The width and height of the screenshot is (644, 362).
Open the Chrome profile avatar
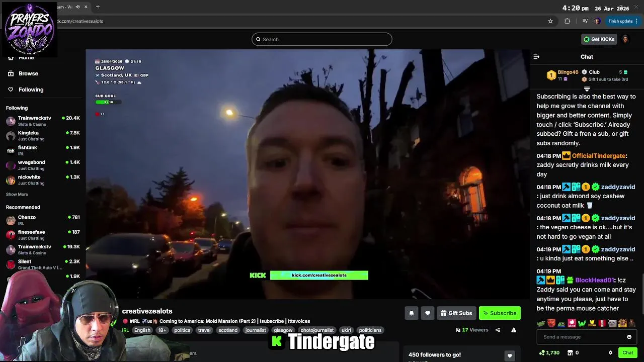597,21
